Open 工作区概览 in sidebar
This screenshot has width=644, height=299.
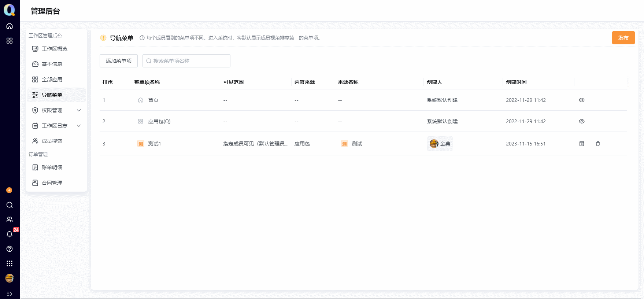pyautogui.click(x=56, y=49)
